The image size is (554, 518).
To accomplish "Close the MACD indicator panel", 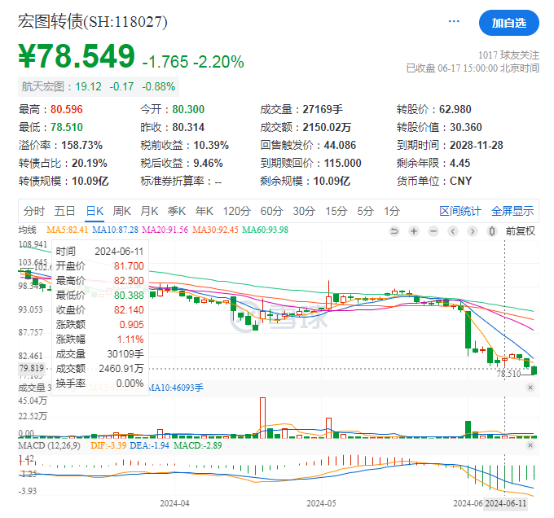I will [530, 445].
